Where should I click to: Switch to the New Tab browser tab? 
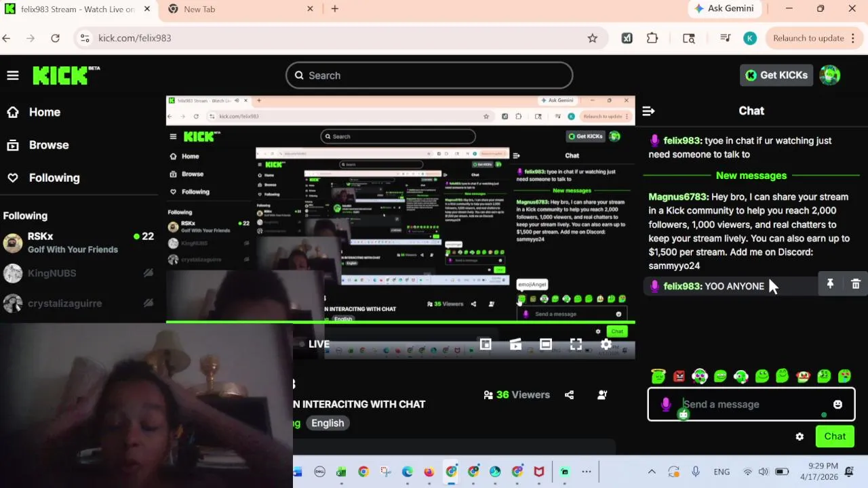[199, 9]
